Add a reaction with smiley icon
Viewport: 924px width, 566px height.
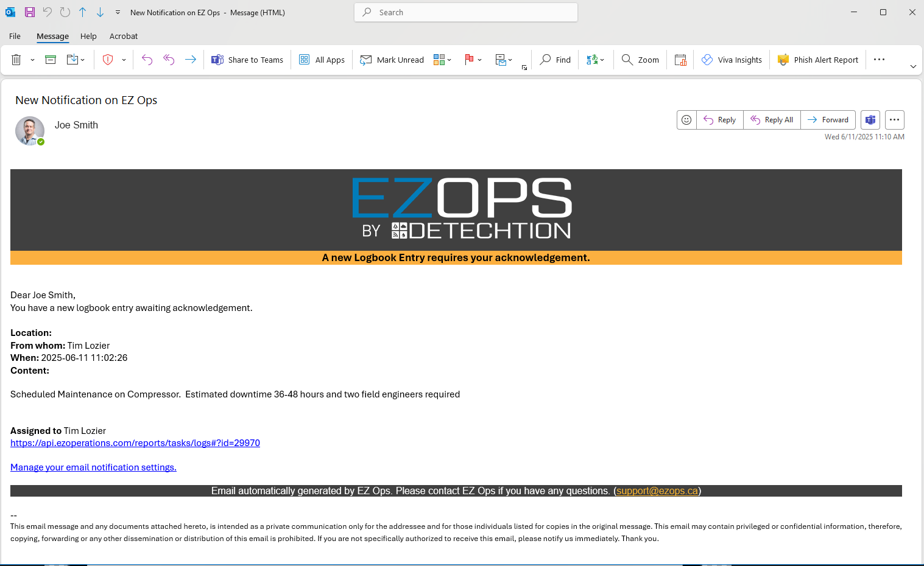[x=686, y=120]
